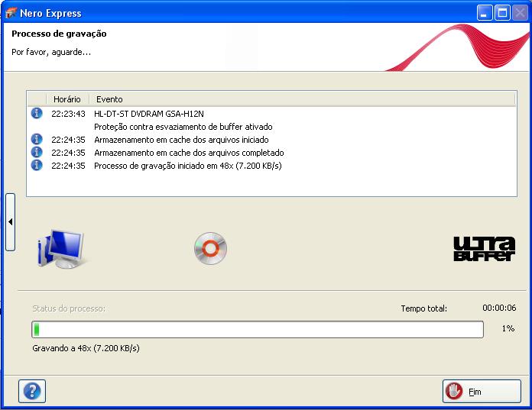Click info icon for cache iniciado event
Image resolution: width=532 pixels, height=410 pixels.
(37, 139)
